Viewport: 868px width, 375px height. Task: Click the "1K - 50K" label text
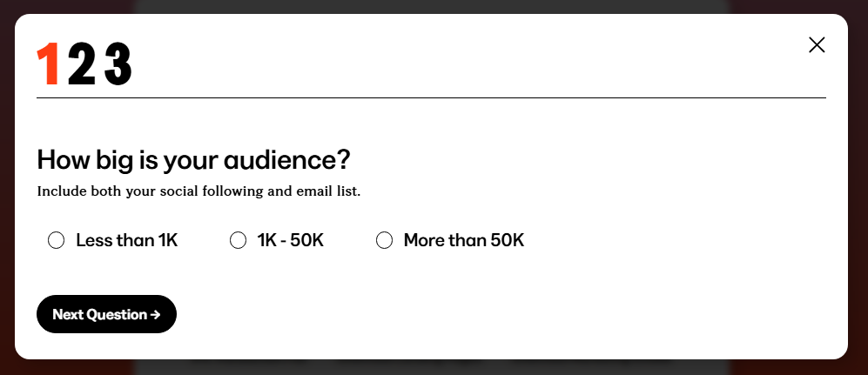coord(291,241)
